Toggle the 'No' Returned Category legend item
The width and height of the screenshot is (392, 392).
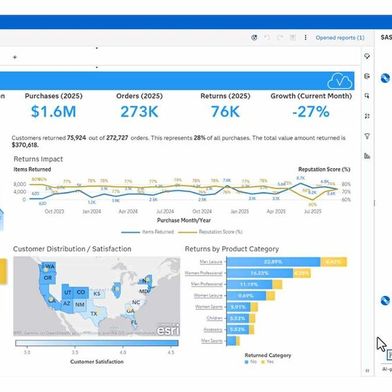click(x=251, y=362)
